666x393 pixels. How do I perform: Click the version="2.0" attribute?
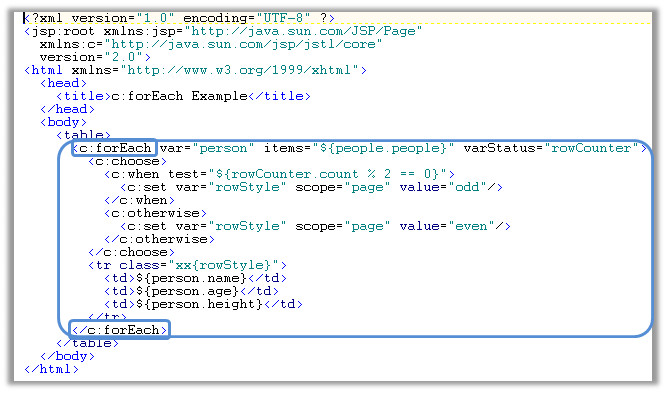92,57
